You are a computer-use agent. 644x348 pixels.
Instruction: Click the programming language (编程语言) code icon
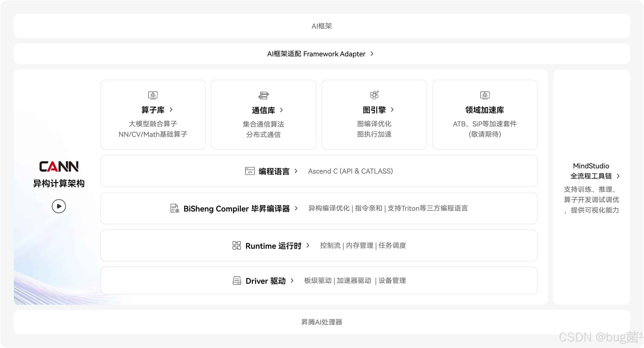[250, 171]
